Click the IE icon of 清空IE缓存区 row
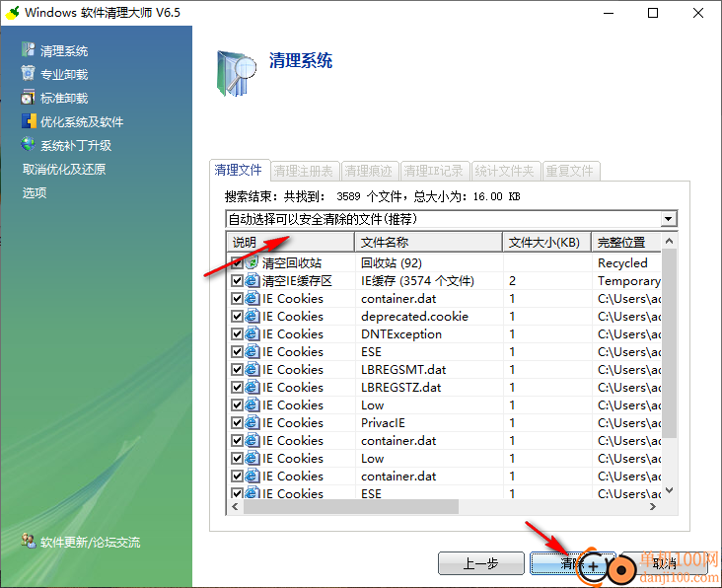The image size is (722, 588). pos(252,280)
